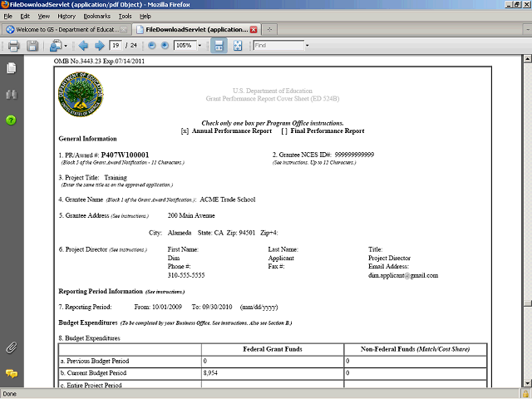The width and height of the screenshot is (532, 399).
Task: Open the green help icon
Action: coord(12,121)
